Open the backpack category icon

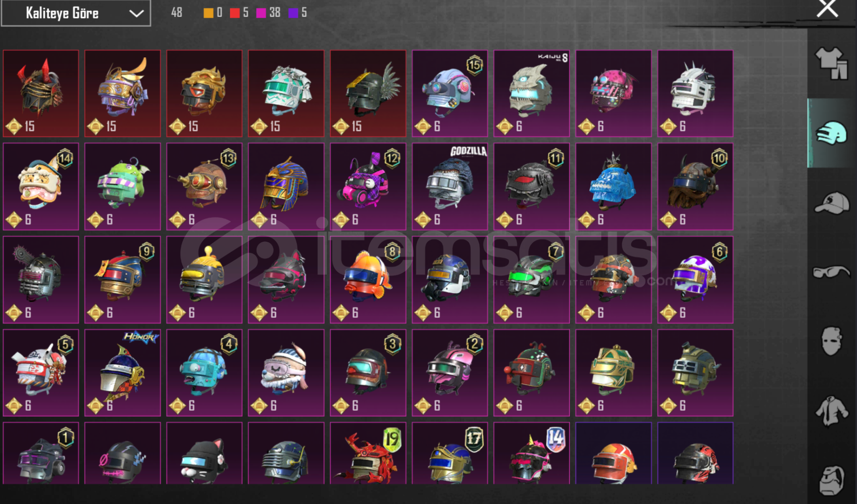[x=831, y=480]
